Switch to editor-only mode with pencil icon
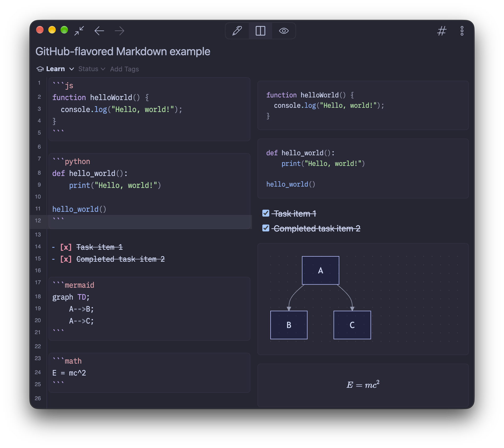The image size is (504, 448). click(237, 31)
